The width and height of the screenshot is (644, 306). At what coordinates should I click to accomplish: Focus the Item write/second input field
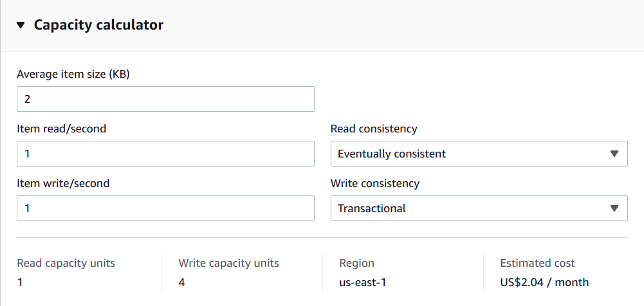(165, 209)
